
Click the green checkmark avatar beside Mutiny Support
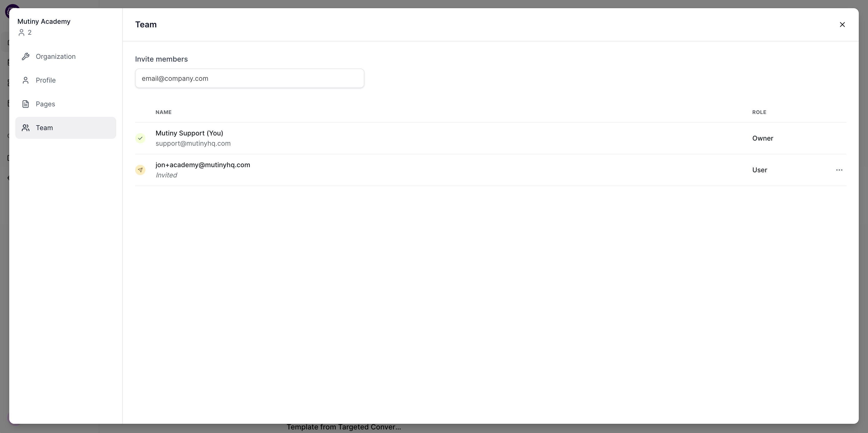pos(140,138)
